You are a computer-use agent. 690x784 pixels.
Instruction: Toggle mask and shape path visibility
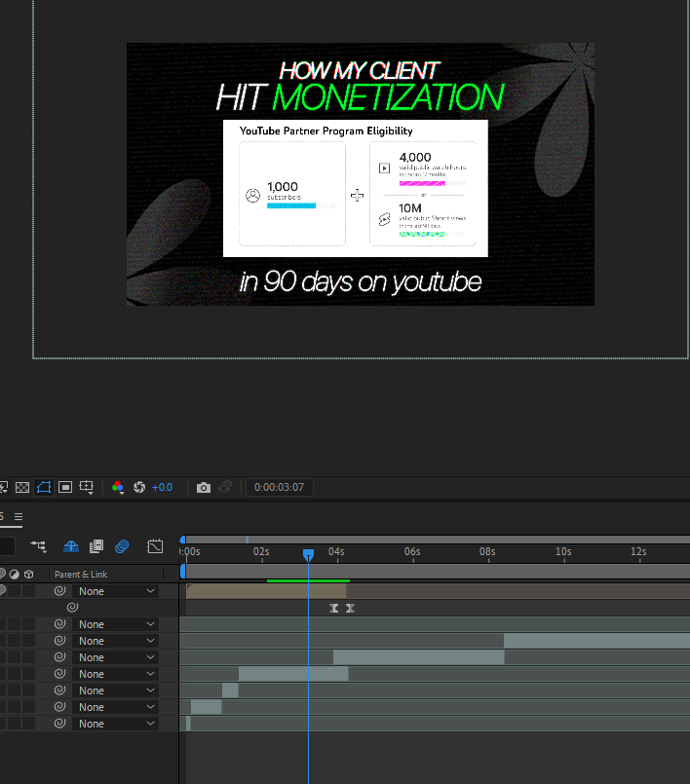[44, 488]
